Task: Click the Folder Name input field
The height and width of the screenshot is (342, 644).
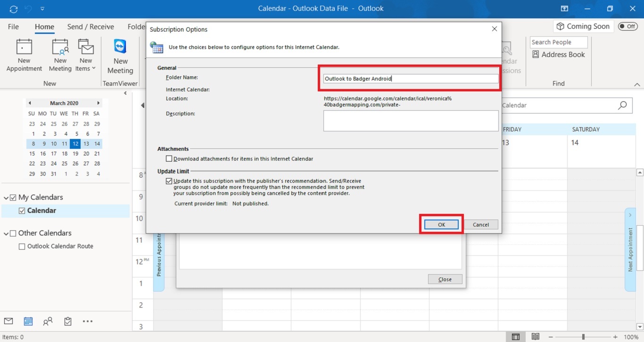Action: (x=411, y=79)
